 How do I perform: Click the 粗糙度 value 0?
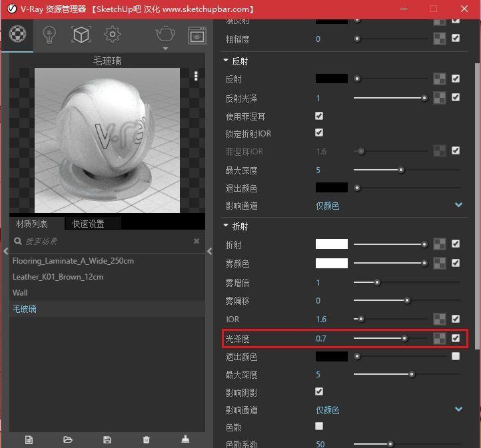click(x=318, y=39)
